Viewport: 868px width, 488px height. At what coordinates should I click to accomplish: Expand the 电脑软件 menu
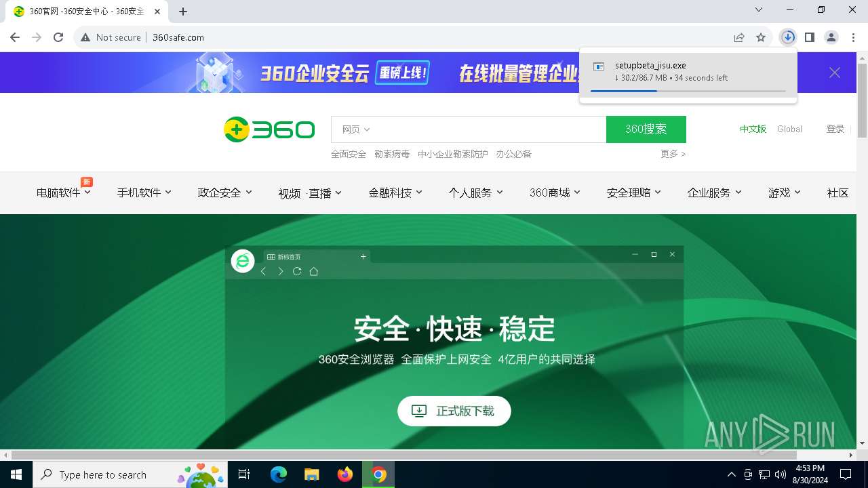coord(64,192)
